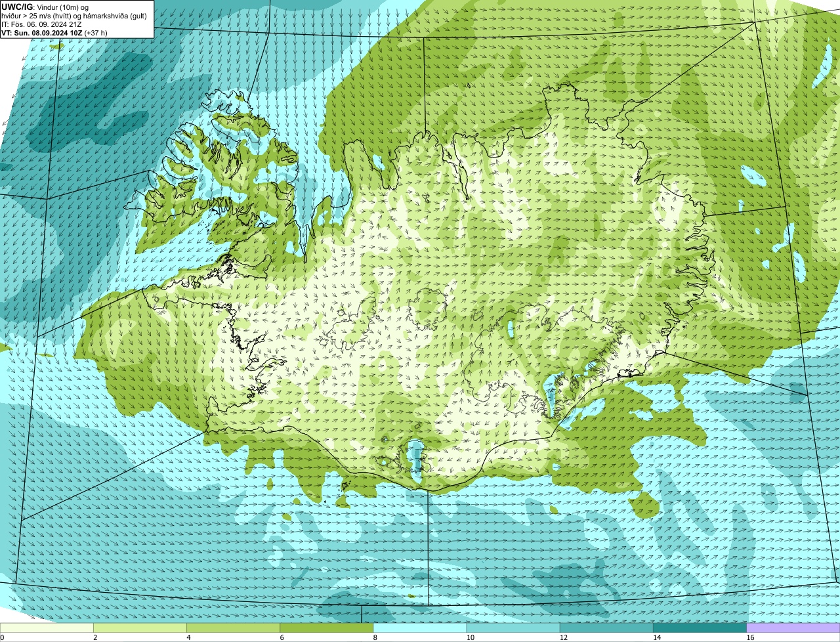Click the olive green 6–8 m/s legend swatch
The height and width of the screenshot is (642, 840).
pos(327,628)
